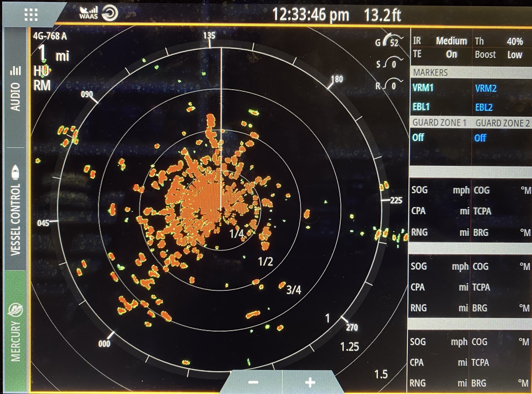The height and width of the screenshot is (394, 532).
Task: Tap the 090 bearing label
Action: pyautogui.click(x=87, y=94)
